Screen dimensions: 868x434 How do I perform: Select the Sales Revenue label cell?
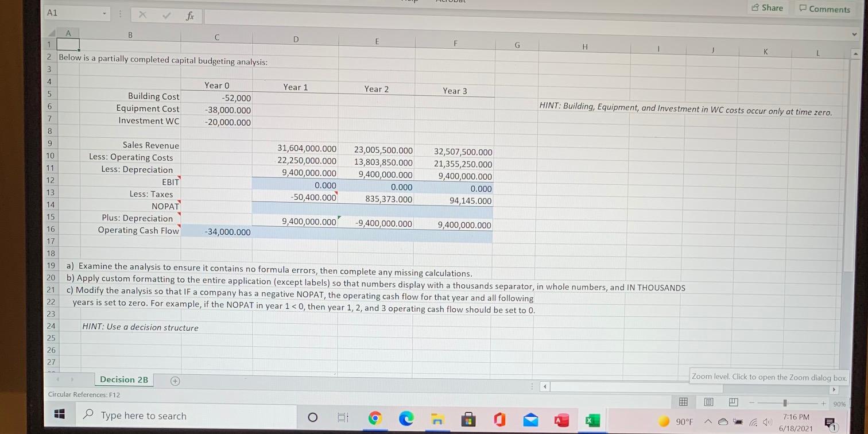click(x=130, y=145)
